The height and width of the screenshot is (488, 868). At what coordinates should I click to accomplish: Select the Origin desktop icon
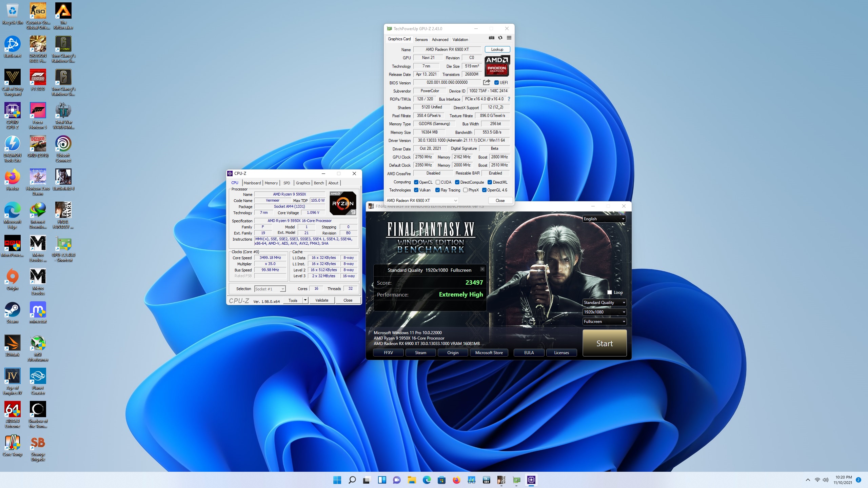pos(13,279)
